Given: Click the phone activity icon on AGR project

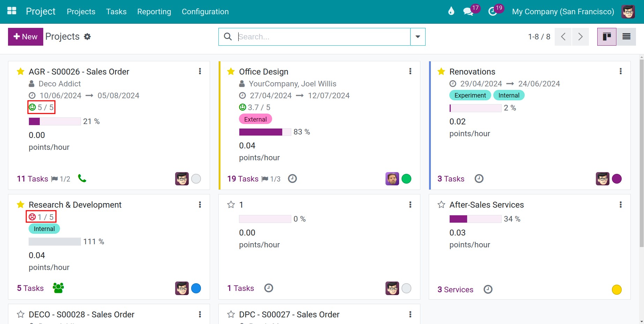Looking at the screenshot, I should point(82,178).
